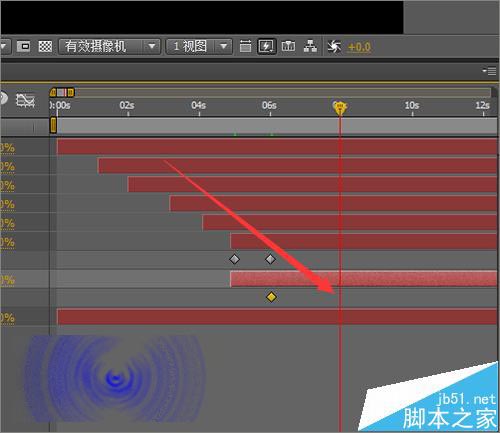
Task: Open the graph editor icon
Action: [x=26, y=100]
